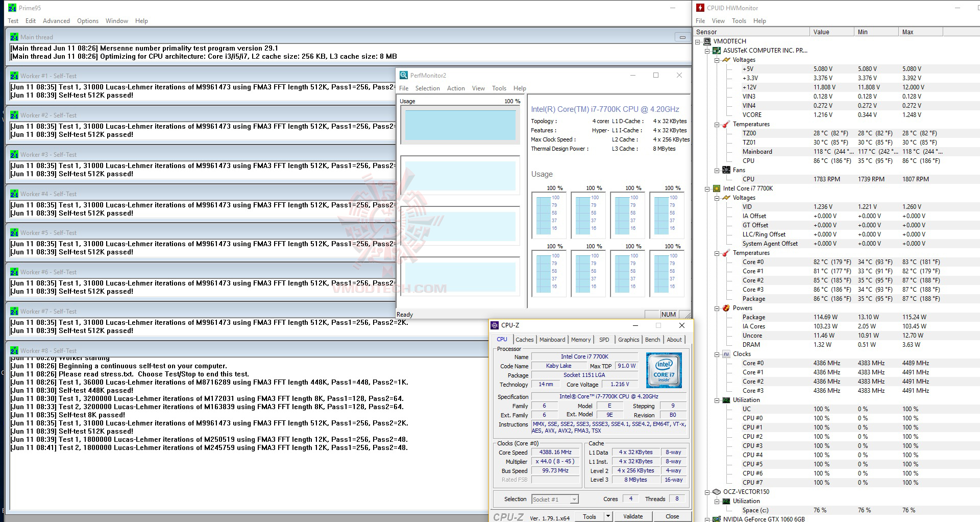
Task: Open the Options menu in Prime95
Action: tap(88, 21)
